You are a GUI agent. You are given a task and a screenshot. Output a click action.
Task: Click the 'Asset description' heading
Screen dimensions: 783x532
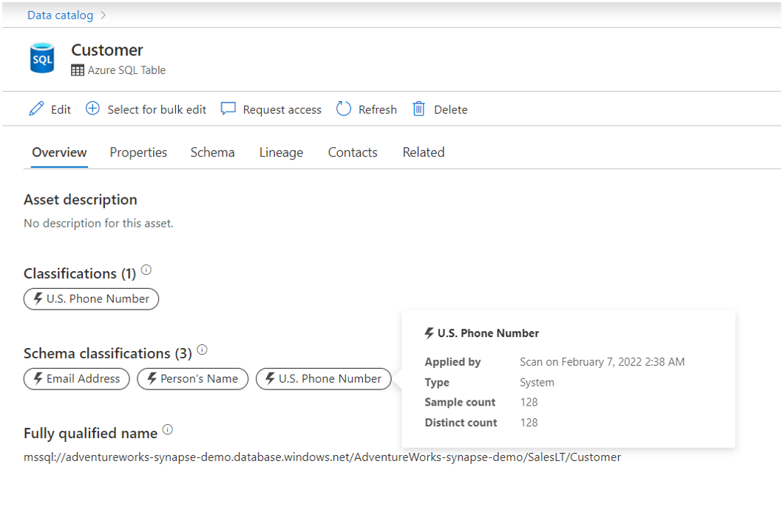point(81,199)
